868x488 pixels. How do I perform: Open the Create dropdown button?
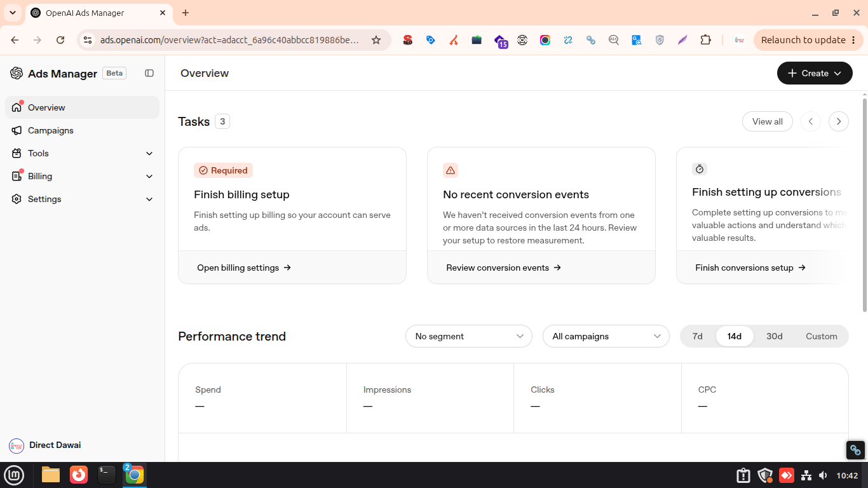point(815,73)
